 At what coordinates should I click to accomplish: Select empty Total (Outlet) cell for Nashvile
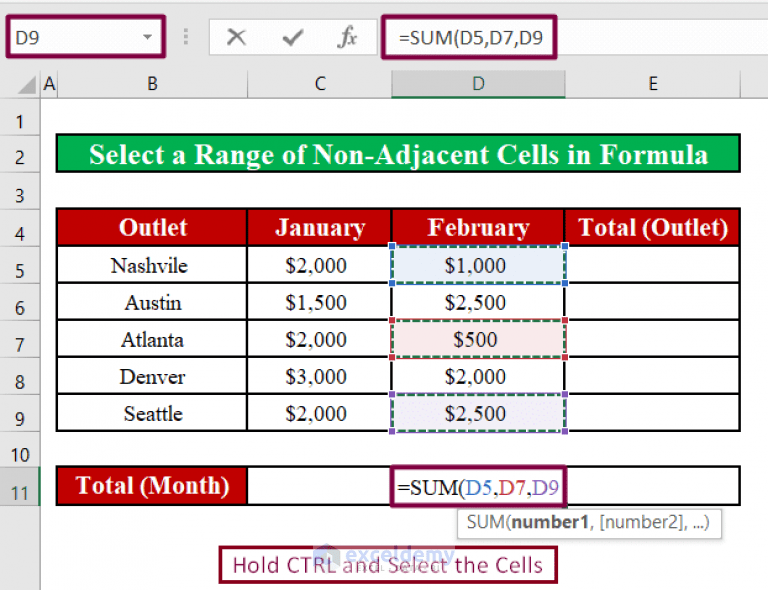pyautogui.click(x=652, y=265)
